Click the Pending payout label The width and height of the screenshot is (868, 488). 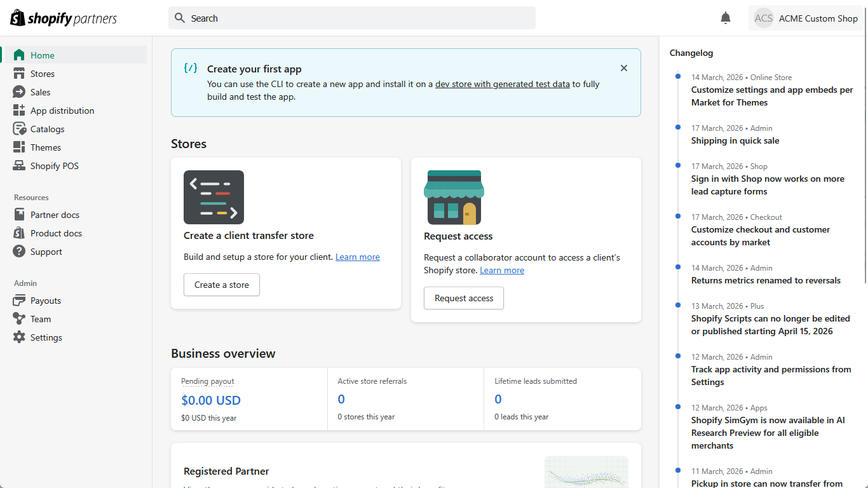pyautogui.click(x=208, y=381)
